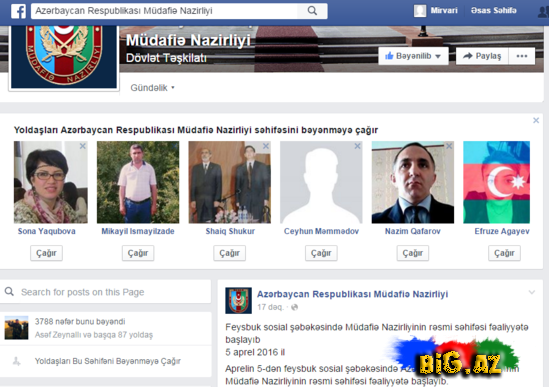Screen dimensions: 549x387
Task: Invite Sona Yaqubova with Çağır button
Action: (x=46, y=253)
